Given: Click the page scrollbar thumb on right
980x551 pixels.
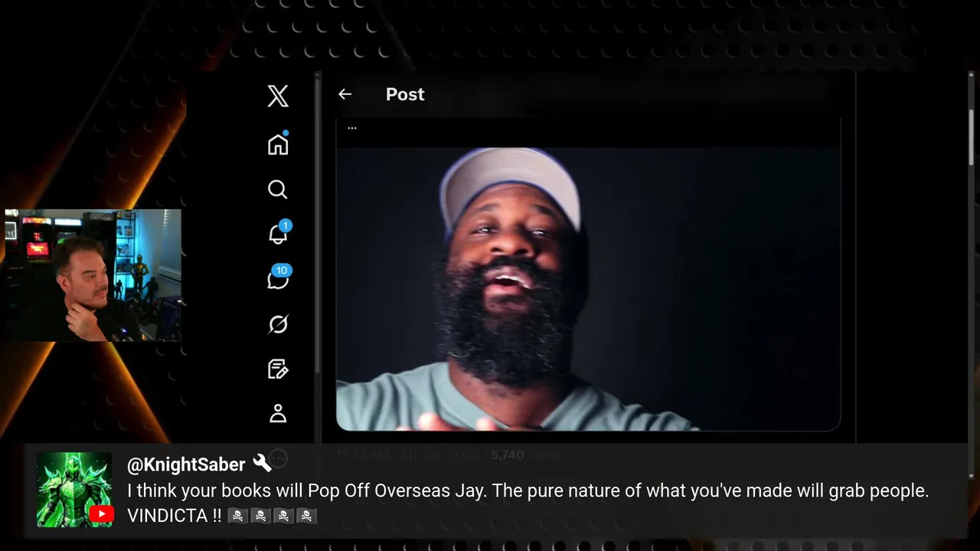Looking at the screenshot, I should [x=972, y=137].
